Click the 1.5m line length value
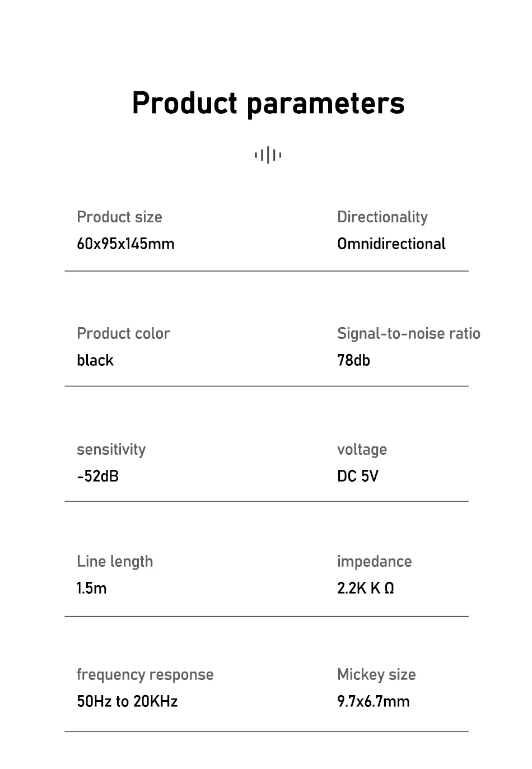 click(91, 588)
